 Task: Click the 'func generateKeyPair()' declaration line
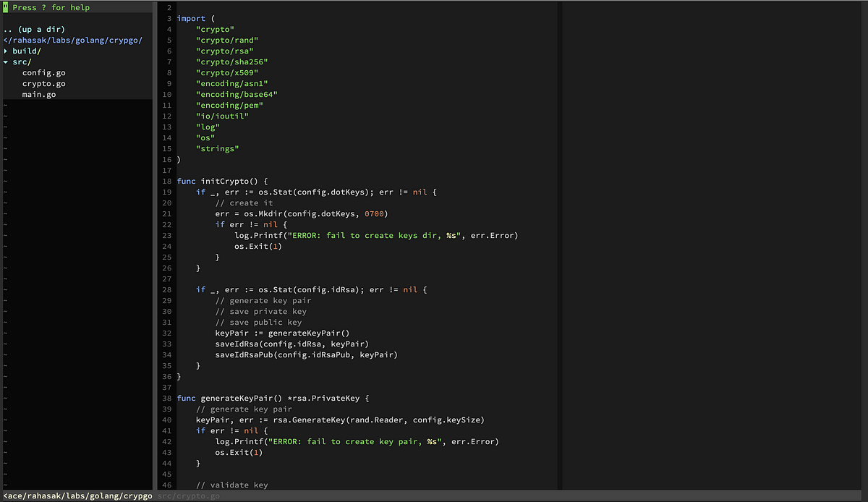tap(273, 398)
